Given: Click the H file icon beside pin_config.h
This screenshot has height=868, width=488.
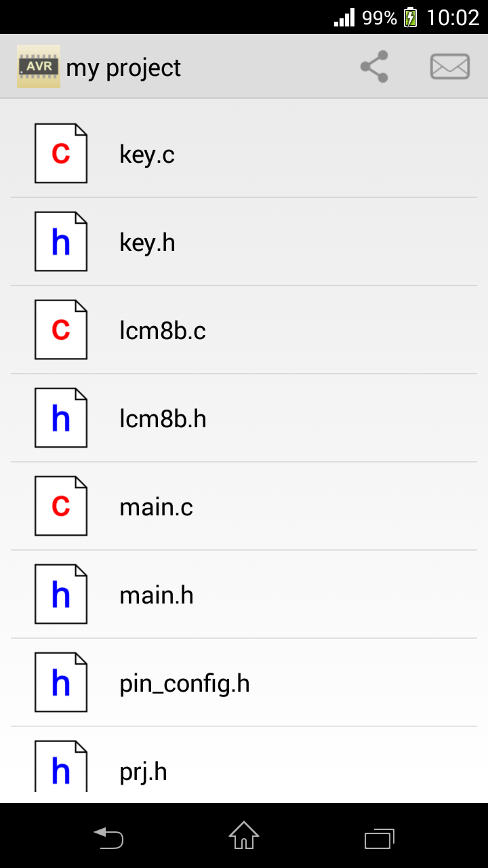Looking at the screenshot, I should [x=61, y=682].
